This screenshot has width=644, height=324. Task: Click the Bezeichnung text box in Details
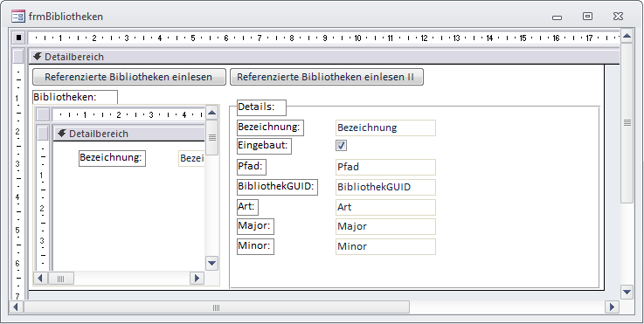(x=385, y=128)
